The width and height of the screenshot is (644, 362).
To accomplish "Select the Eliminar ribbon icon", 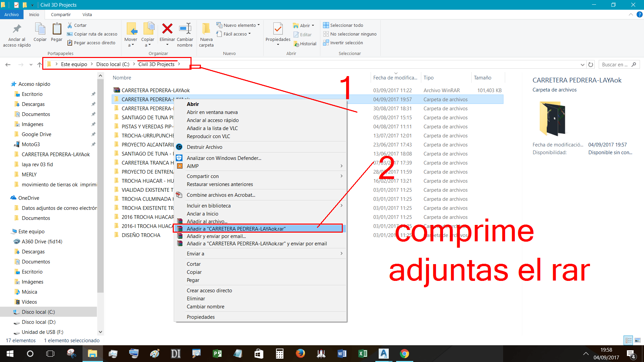I will click(167, 34).
